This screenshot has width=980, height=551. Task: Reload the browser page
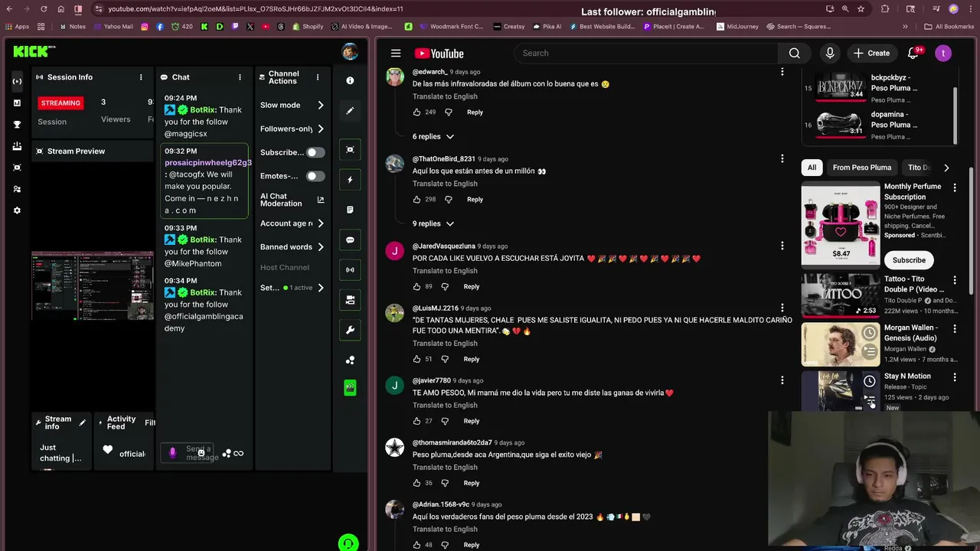coord(44,9)
